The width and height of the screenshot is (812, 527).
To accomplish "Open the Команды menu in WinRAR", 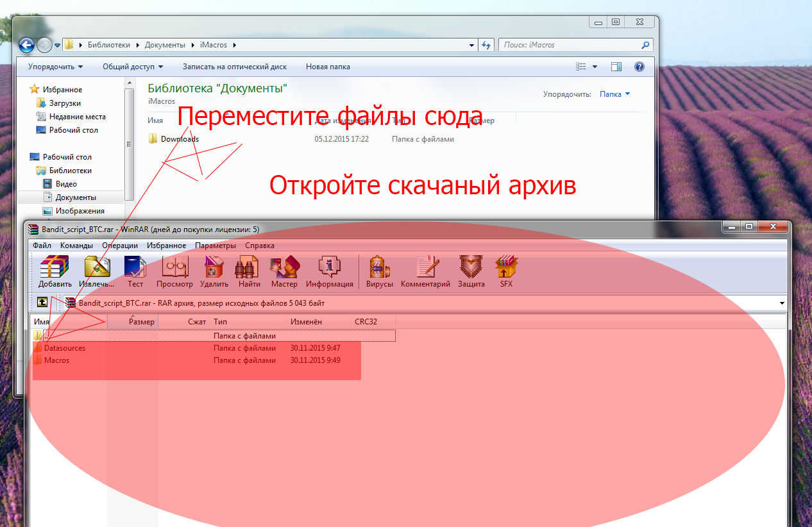I will pos(76,246).
